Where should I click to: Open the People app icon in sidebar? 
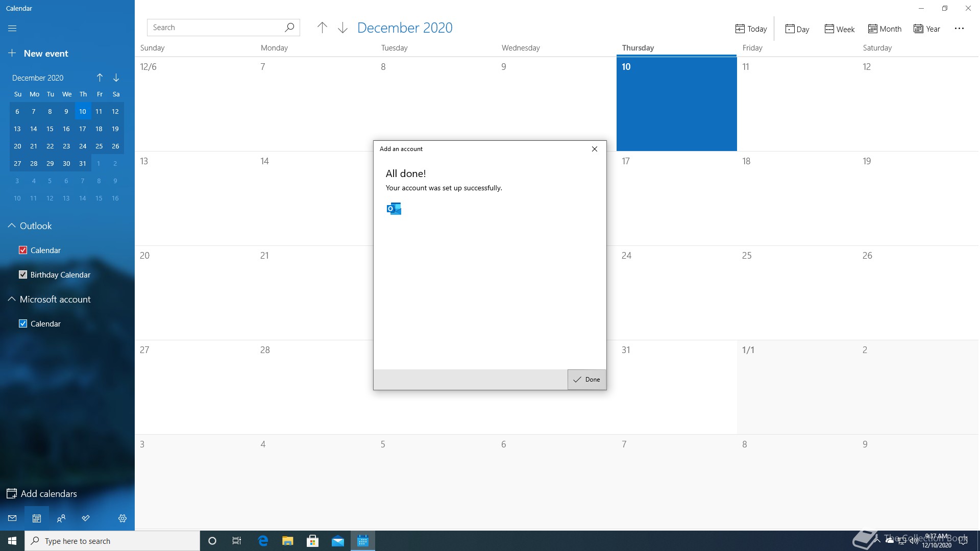point(61,518)
